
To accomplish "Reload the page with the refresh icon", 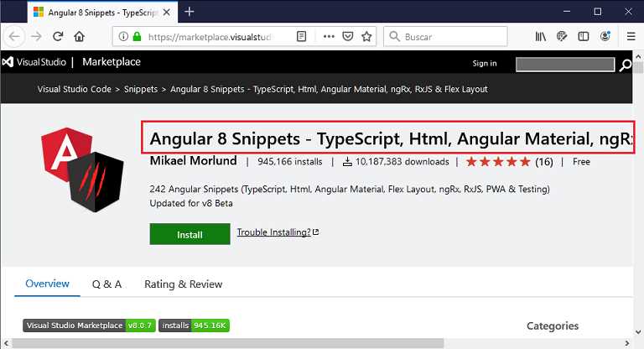I will click(58, 37).
